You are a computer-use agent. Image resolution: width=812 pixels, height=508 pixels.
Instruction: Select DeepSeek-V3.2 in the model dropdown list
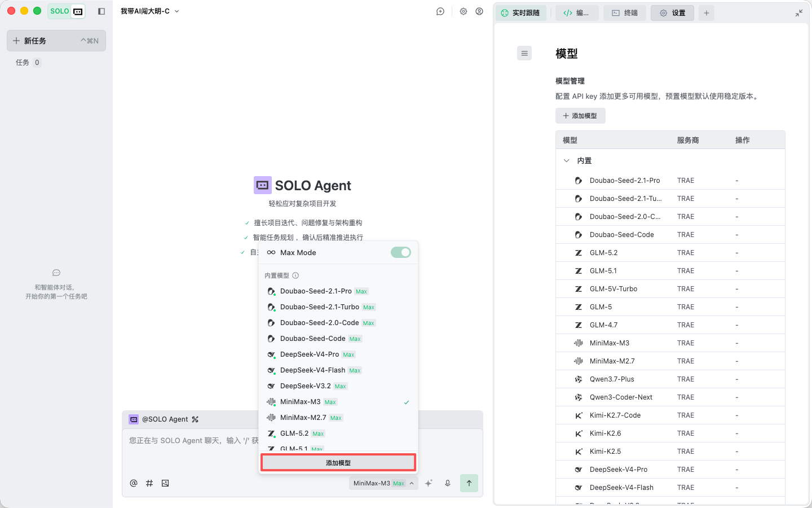tap(338, 386)
